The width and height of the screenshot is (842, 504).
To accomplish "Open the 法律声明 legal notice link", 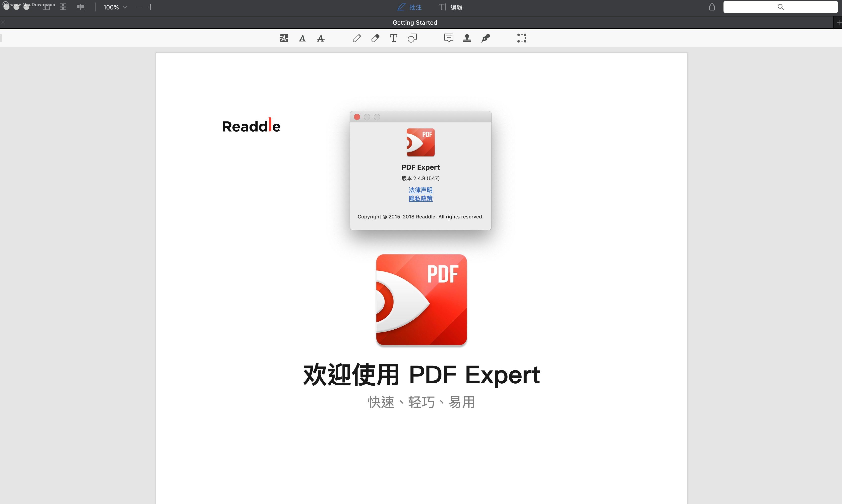I will (x=421, y=190).
